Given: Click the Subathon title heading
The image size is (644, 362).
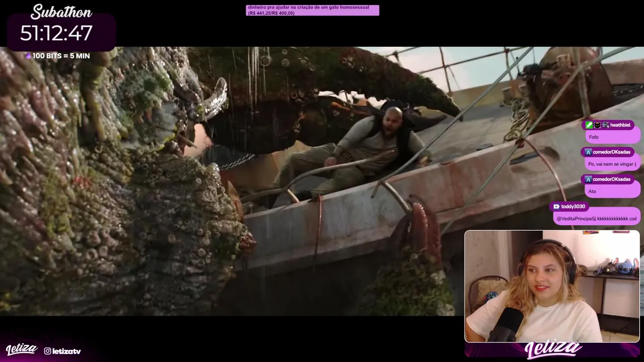Looking at the screenshot, I should click(61, 12).
